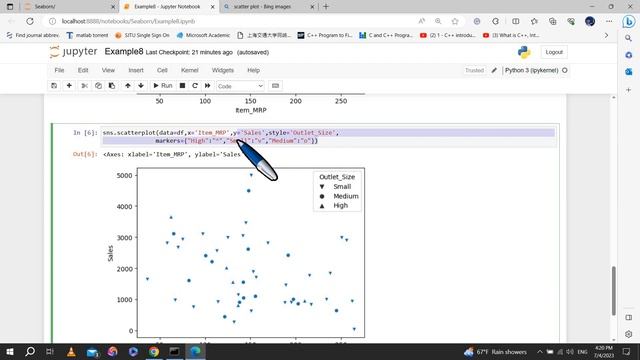This screenshot has height=360, width=640.
Task: Copy selected cells in the Jupyter toolbar
Action: (x=98, y=86)
